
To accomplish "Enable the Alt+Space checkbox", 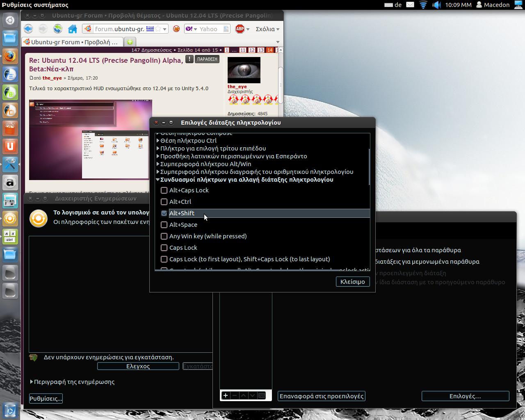I will [x=164, y=225].
